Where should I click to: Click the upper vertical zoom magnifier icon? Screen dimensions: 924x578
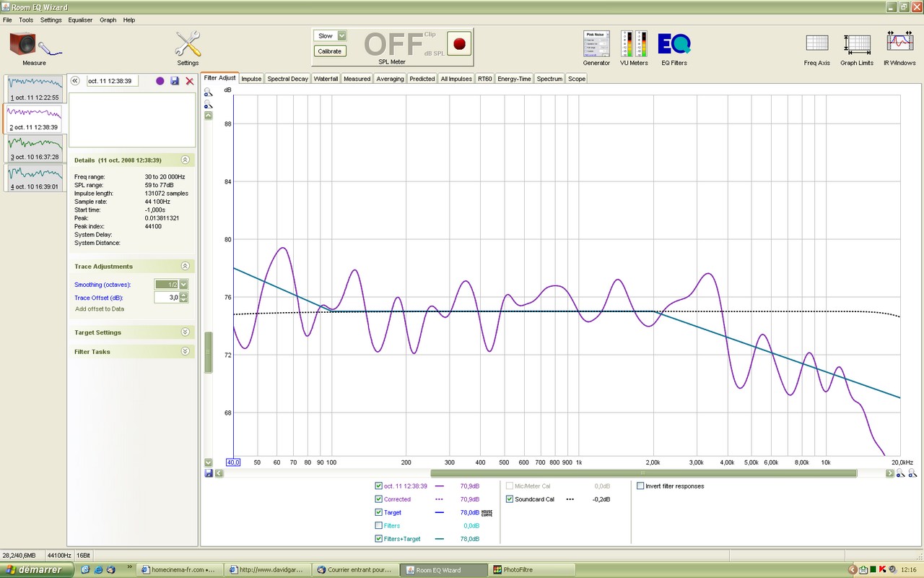[208, 92]
